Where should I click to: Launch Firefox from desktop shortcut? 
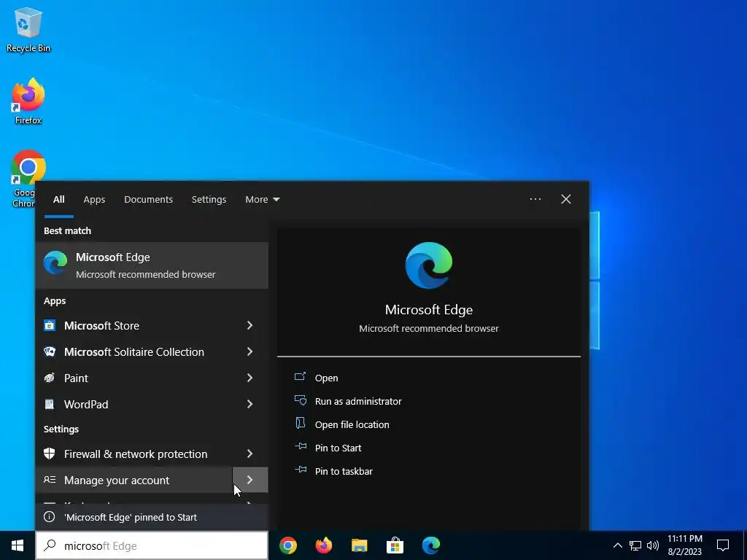(x=28, y=101)
